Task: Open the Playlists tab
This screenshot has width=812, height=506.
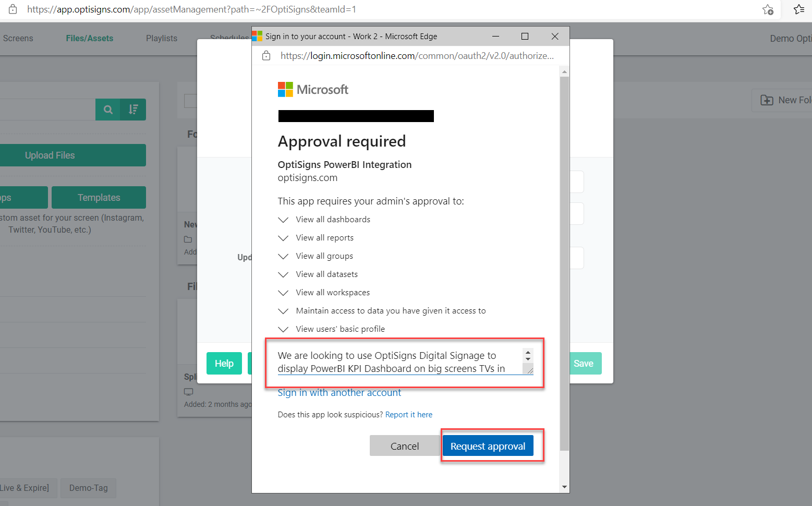Action: (x=162, y=38)
